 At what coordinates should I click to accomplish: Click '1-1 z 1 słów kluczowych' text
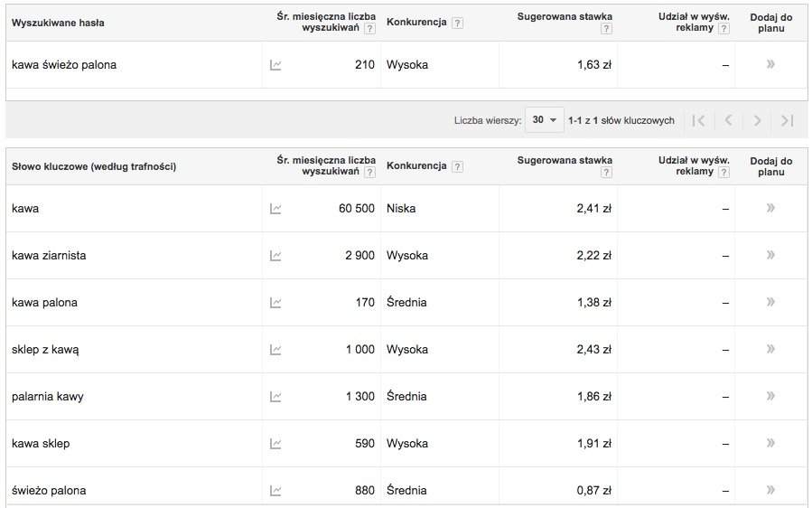click(621, 120)
